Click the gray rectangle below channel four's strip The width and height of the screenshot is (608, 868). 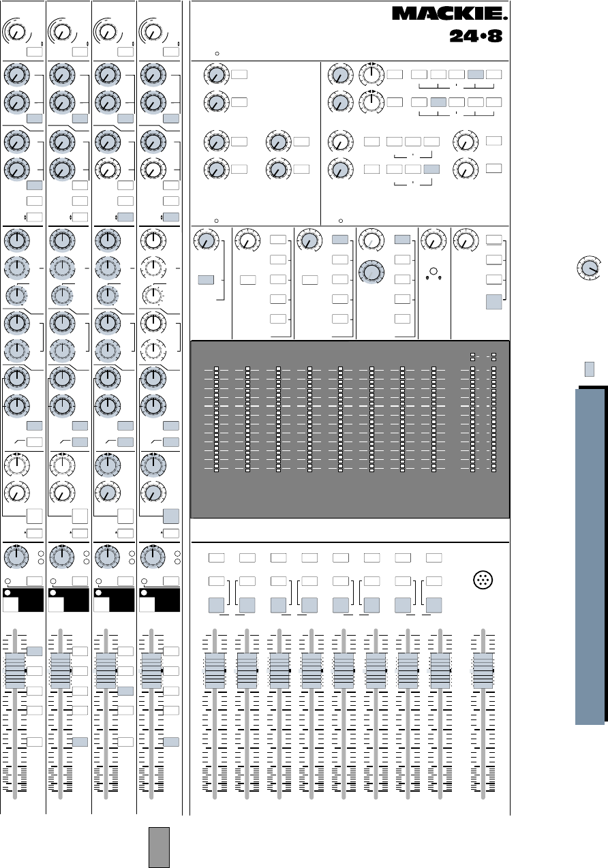click(159, 848)
